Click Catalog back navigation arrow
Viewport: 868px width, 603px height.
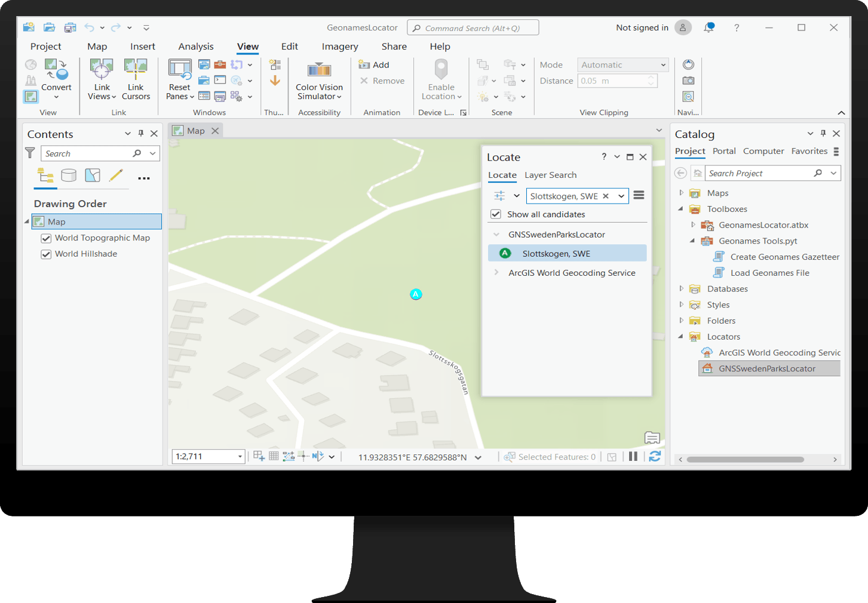click(x=680, y=173)
